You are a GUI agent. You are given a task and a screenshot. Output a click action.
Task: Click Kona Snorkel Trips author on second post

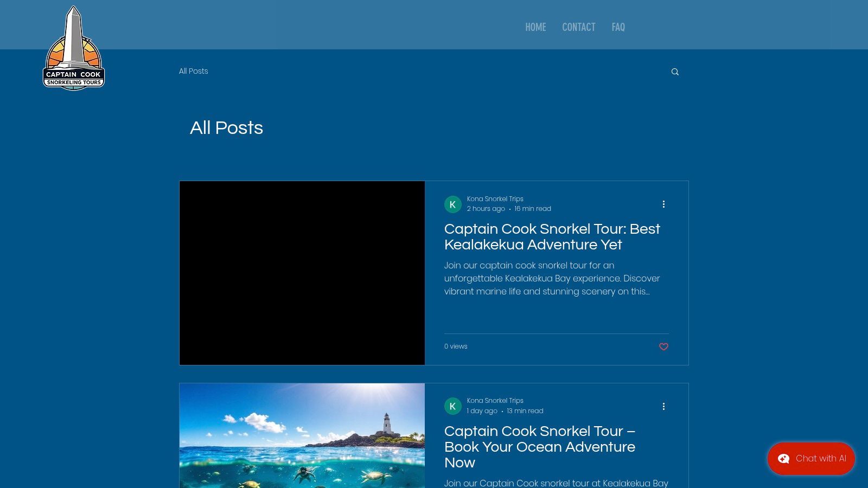tap(495, 401)
